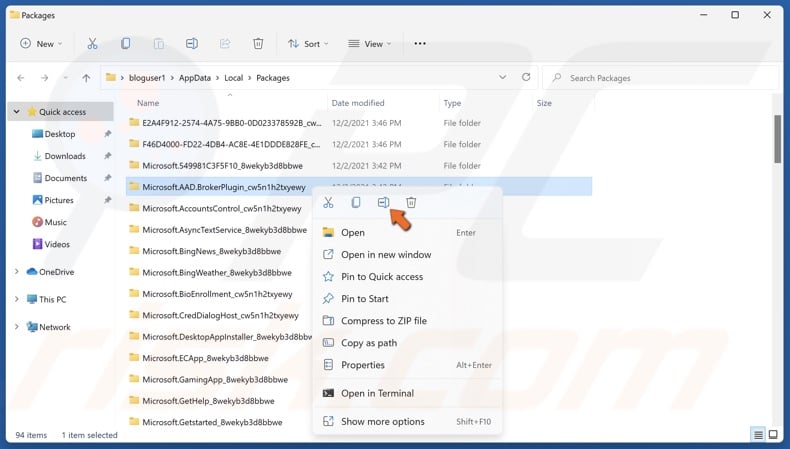Click AppData in the address breadcrumb
Image resolution: width=790 pixels, height=449 pixels.
[x=194, y=78]
